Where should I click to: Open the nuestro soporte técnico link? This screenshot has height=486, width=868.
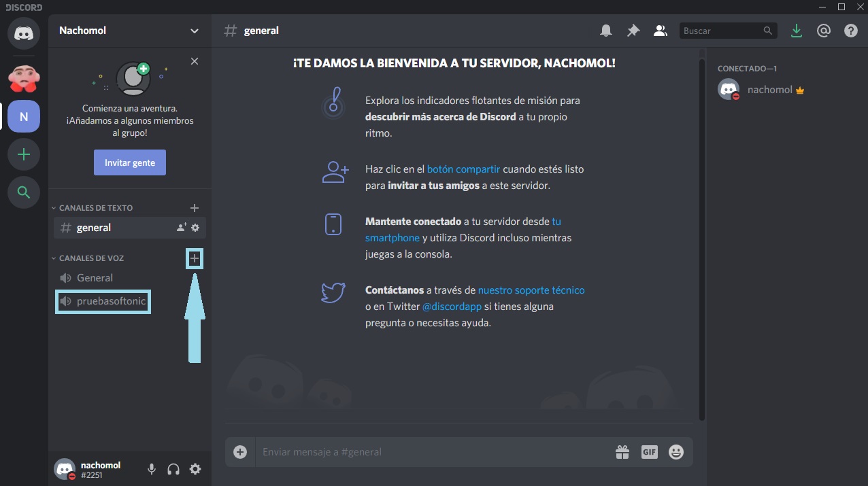click(531, 290)
